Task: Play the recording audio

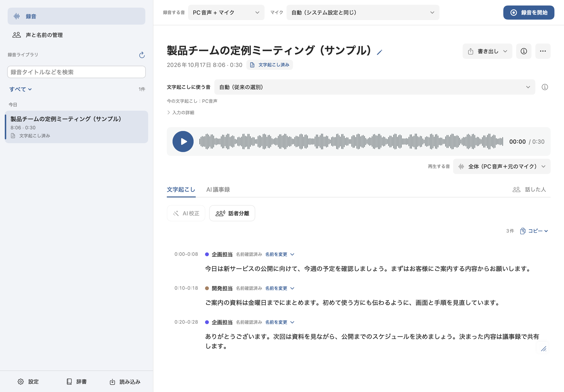Action: [183, 142]
